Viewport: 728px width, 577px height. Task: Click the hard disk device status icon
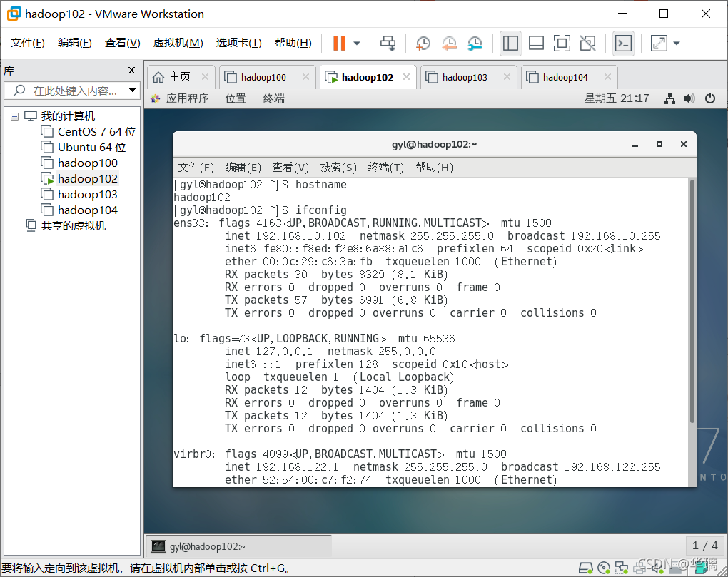click(x=585, y=567)
